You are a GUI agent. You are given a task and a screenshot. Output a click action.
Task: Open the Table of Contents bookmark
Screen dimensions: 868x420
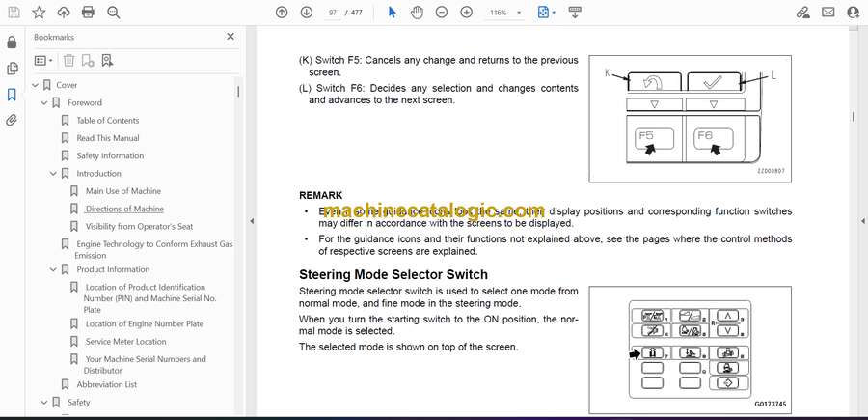[107, 121]
